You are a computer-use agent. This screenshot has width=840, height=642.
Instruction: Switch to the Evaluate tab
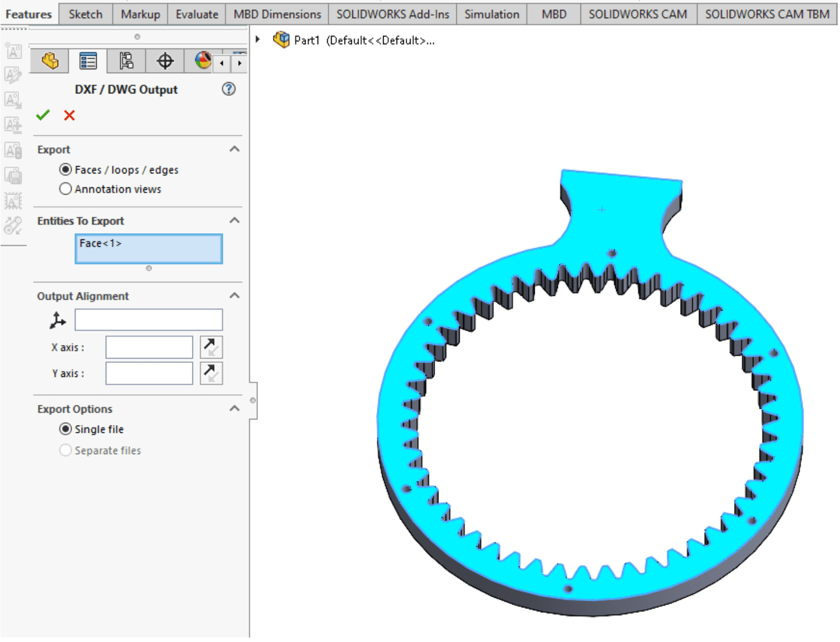pyautogui.click(x=197, y=14)
